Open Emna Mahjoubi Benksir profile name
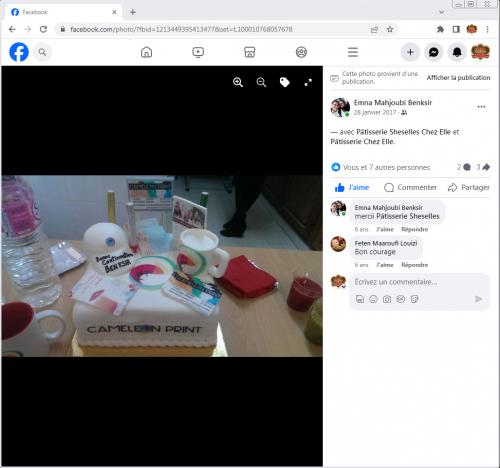This screenshot has height=468, width=500. click(x=393, y=103)
